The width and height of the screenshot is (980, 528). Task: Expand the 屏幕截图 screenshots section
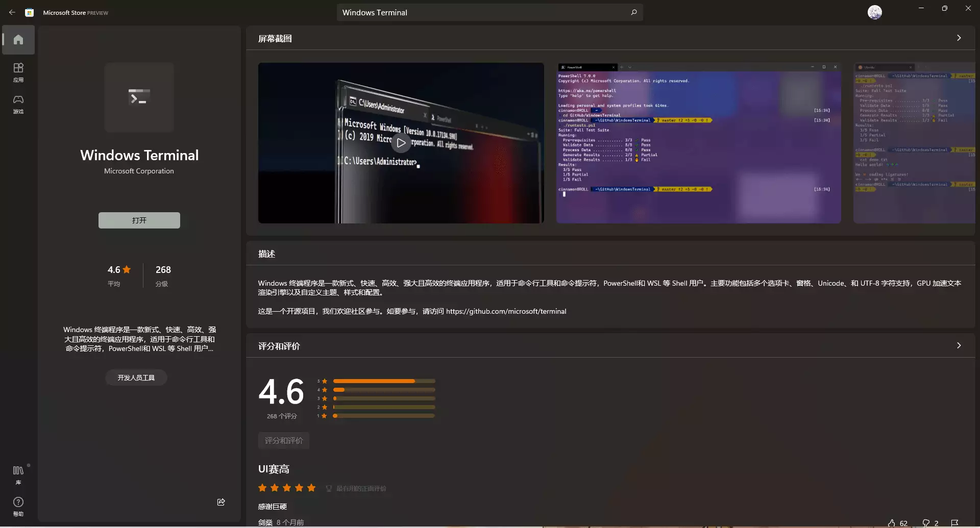[959, 38]
